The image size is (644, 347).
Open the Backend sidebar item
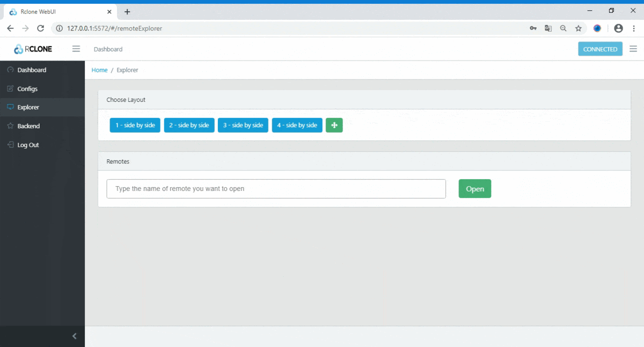pos(42,126)
